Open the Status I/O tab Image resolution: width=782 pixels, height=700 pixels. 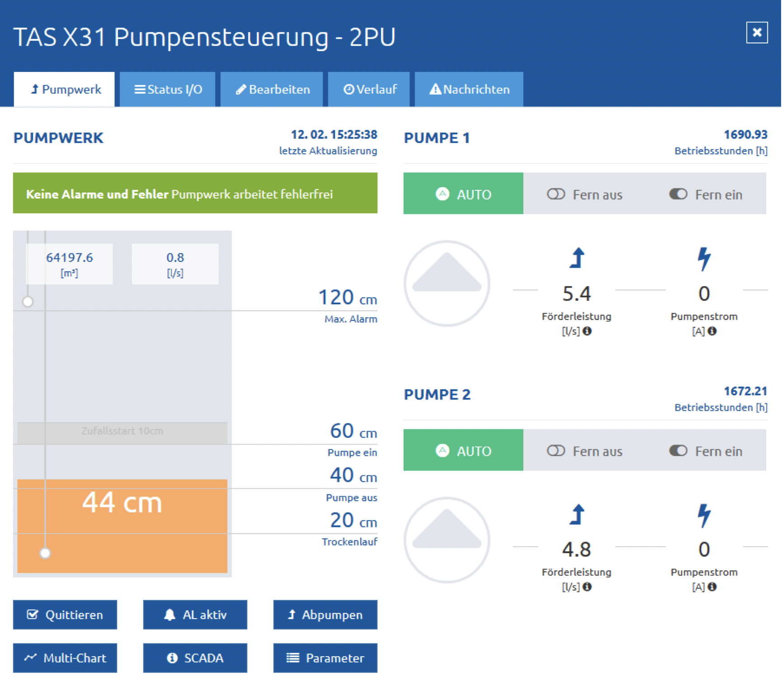(168, 90)
